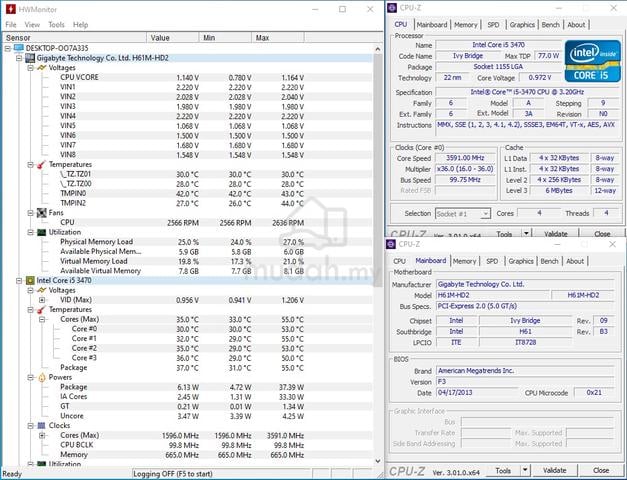Image resolution: width=627 pixels, height=480 pixels.
Task: Open Memory tab in lower CPU-Z window
Action: click(x=465, y=261)
